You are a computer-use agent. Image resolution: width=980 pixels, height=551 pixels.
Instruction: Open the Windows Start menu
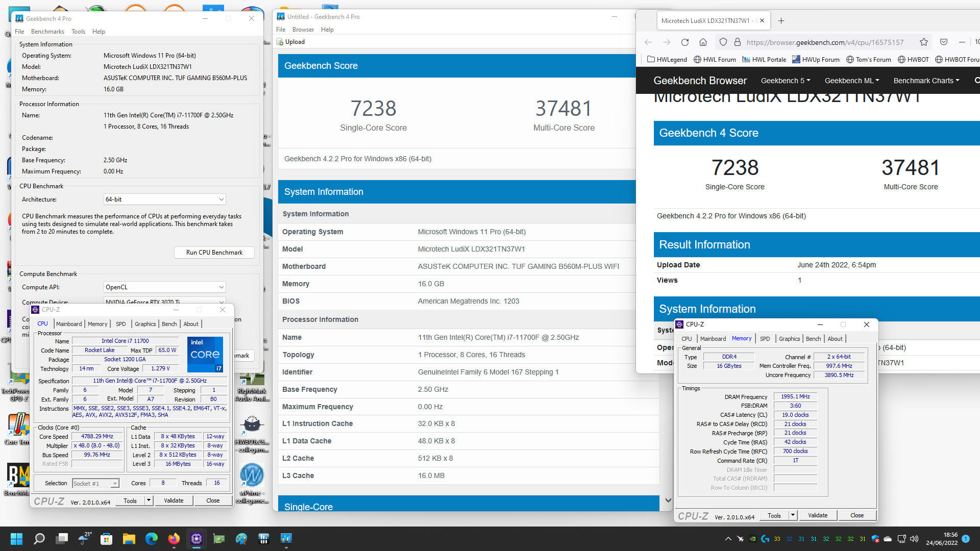tap(16, 539)
